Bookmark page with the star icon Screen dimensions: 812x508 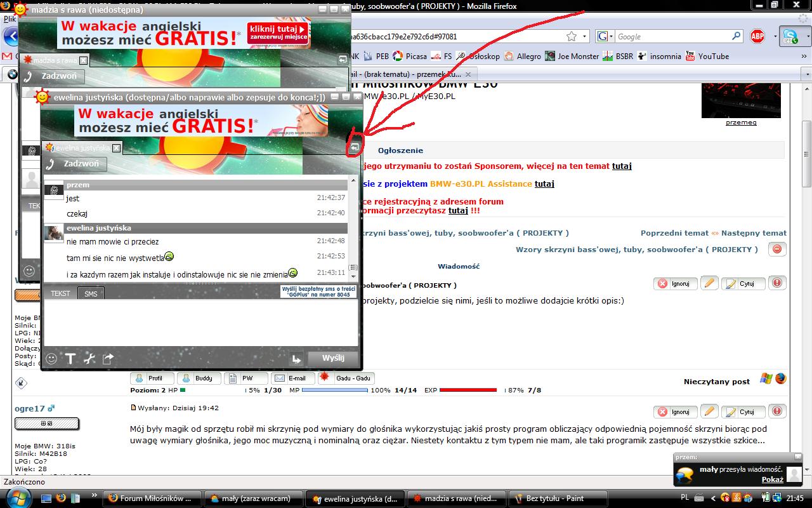(572, 37)
